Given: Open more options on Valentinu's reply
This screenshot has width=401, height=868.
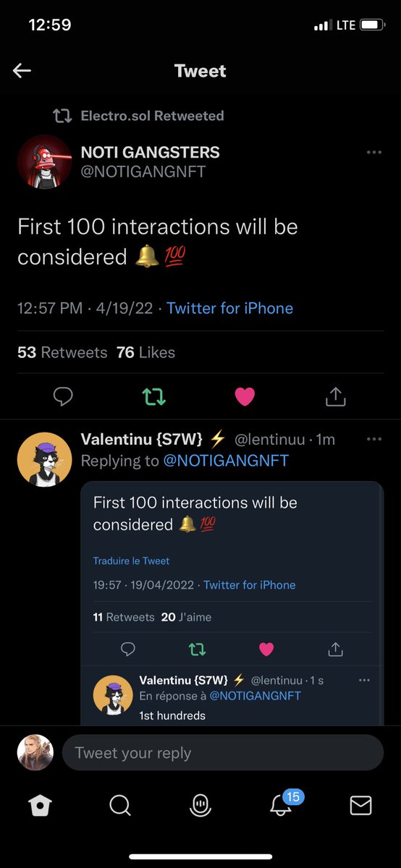Looking at the screenshot, I should [x=374, y=439].
